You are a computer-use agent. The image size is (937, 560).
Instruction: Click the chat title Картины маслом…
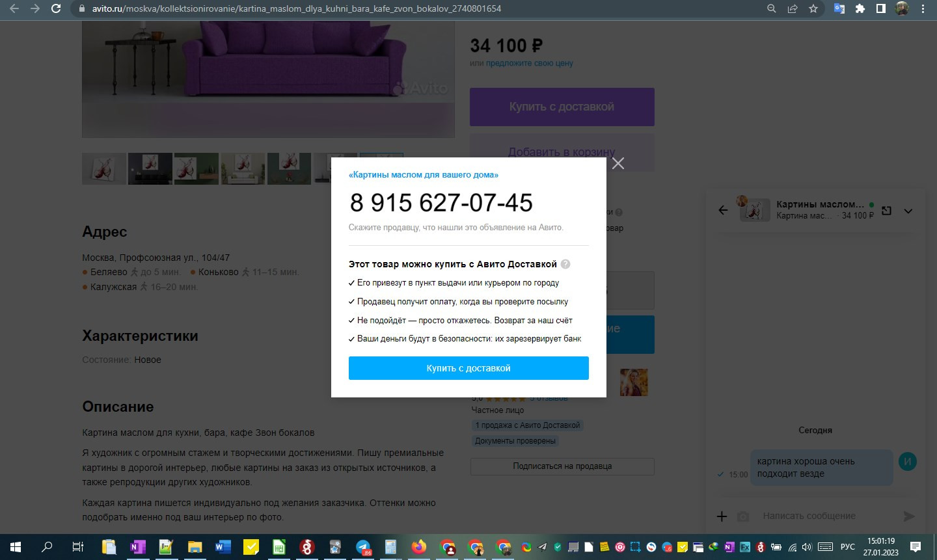click(x=820, y=204)
